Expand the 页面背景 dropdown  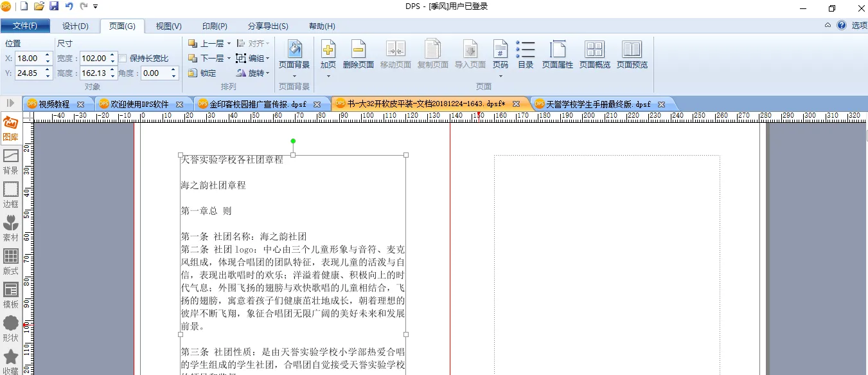(294, 77)
